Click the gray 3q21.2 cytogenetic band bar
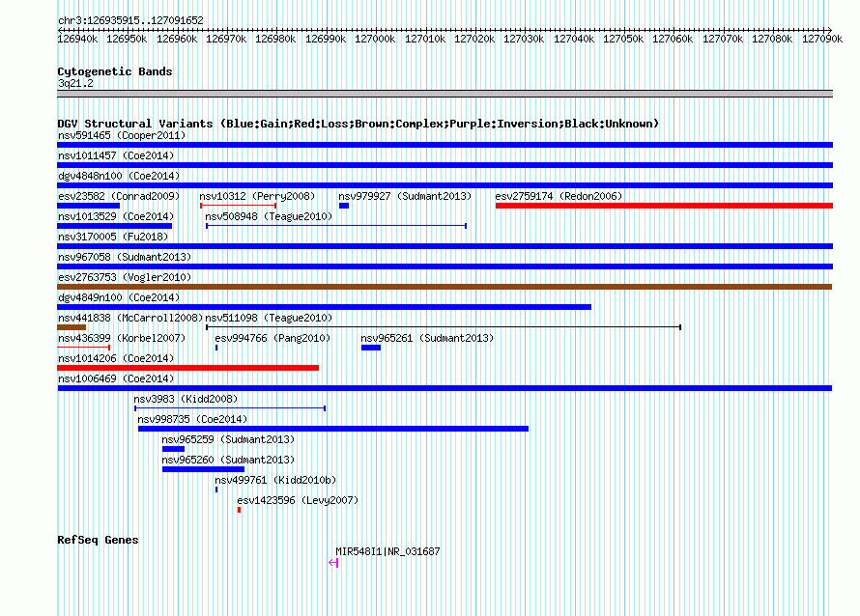 [444, 94]
